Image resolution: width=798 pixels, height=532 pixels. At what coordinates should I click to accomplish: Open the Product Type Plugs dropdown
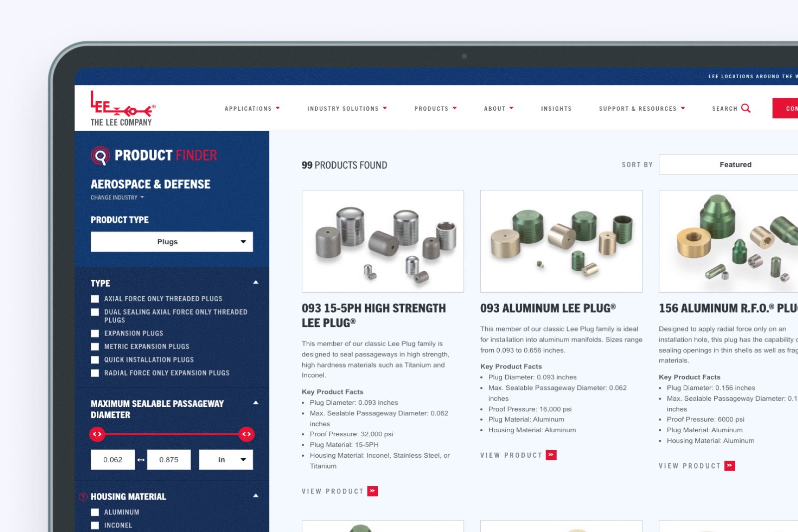172,242
